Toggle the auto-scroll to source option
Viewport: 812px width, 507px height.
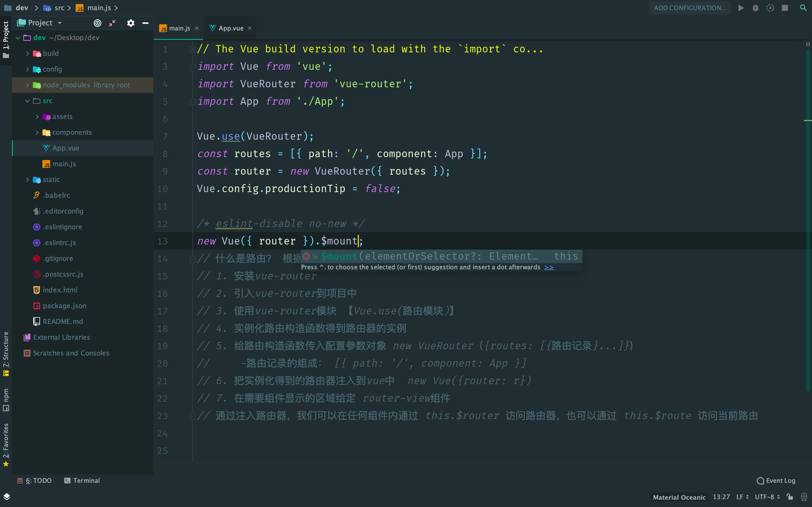tap(97, 22)
